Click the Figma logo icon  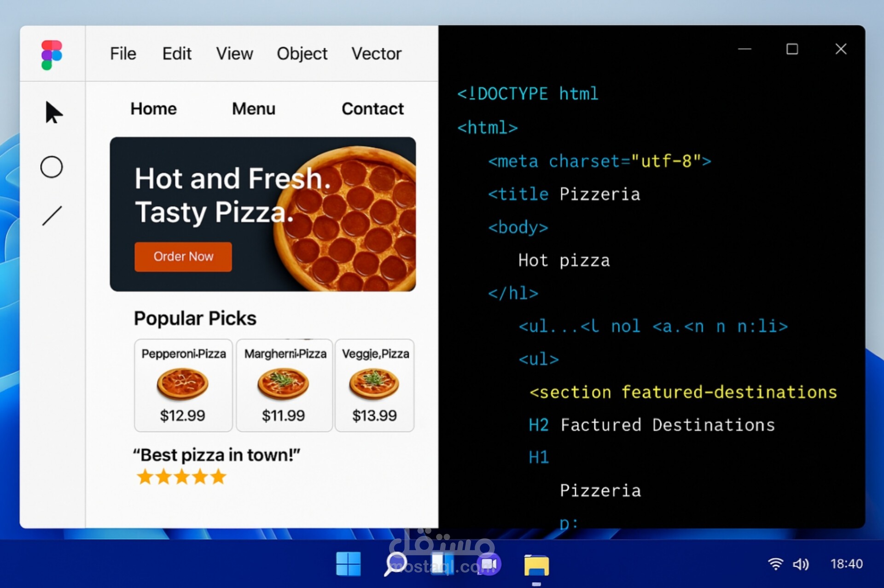[x=52, y=55]
